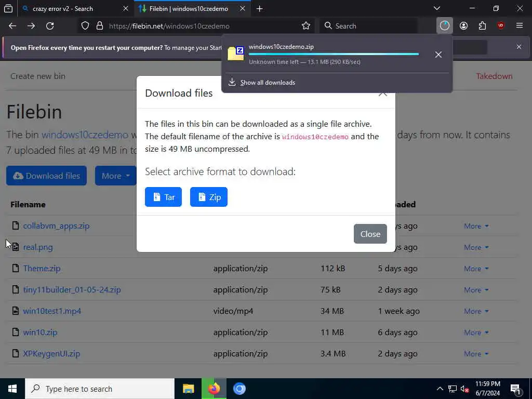532x399 pixels.
Task: Go forward with the browser forward arrow
Action: click(x=31, y=26)
